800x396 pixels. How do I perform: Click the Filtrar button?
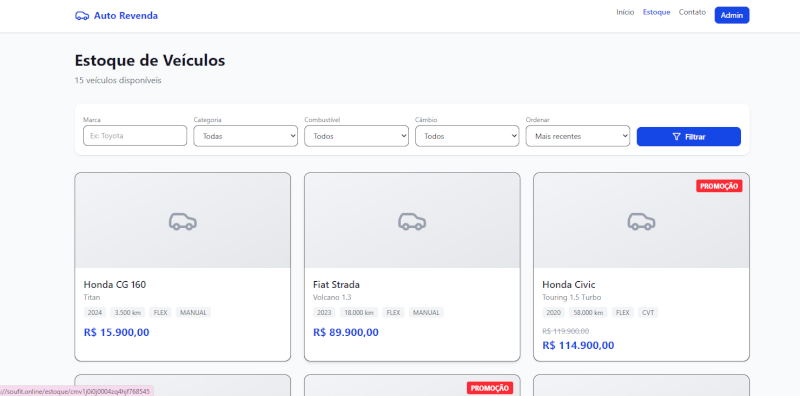(688, 137)
